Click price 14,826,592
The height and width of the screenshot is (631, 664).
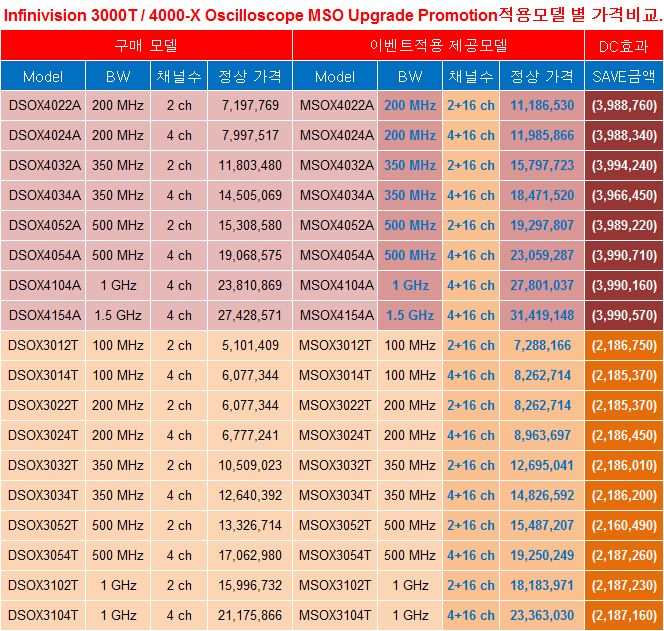point(542,495)
